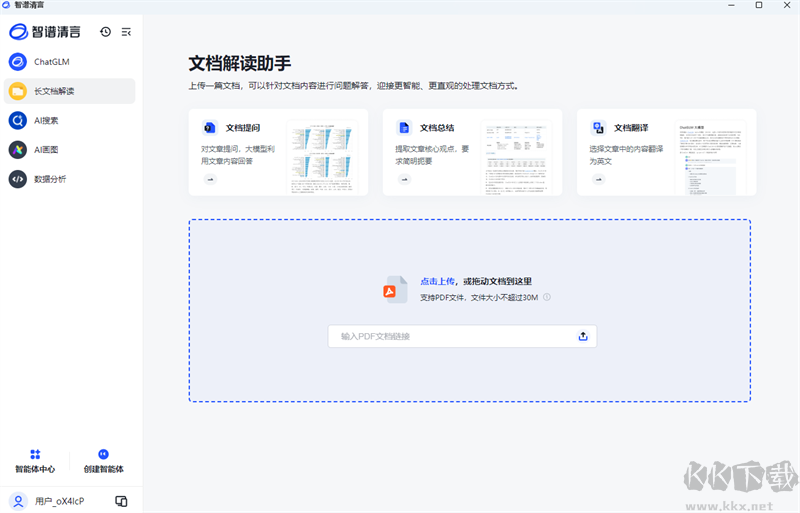Minimize the 智谱清言 window
The height and width of the screenshot is (513, 800).
coord(732,5)
